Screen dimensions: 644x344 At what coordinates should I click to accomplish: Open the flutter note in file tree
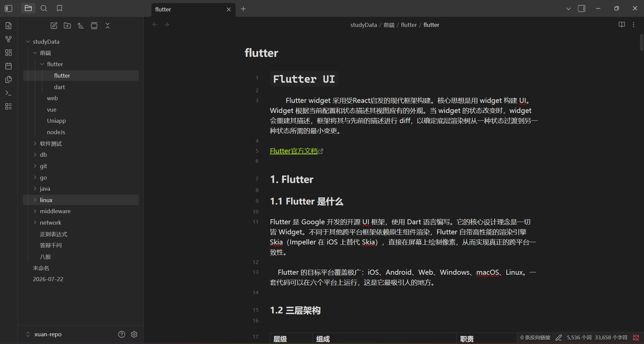81,76
